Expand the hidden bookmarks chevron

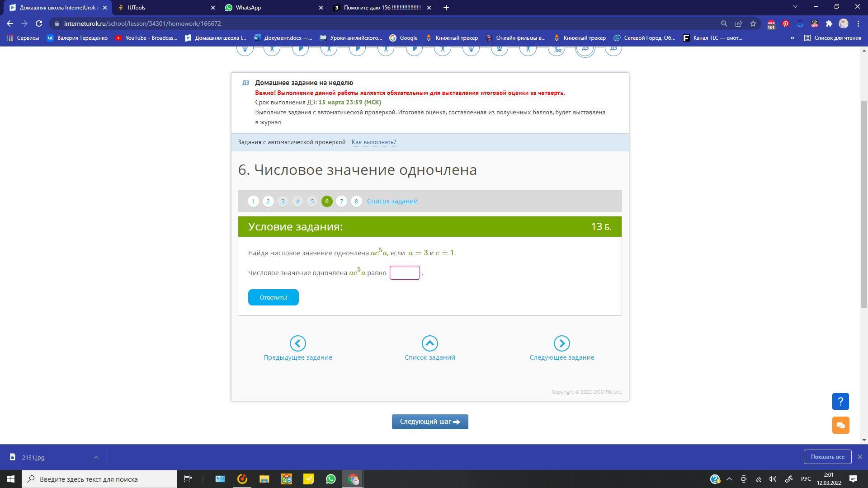pos(792,38)
